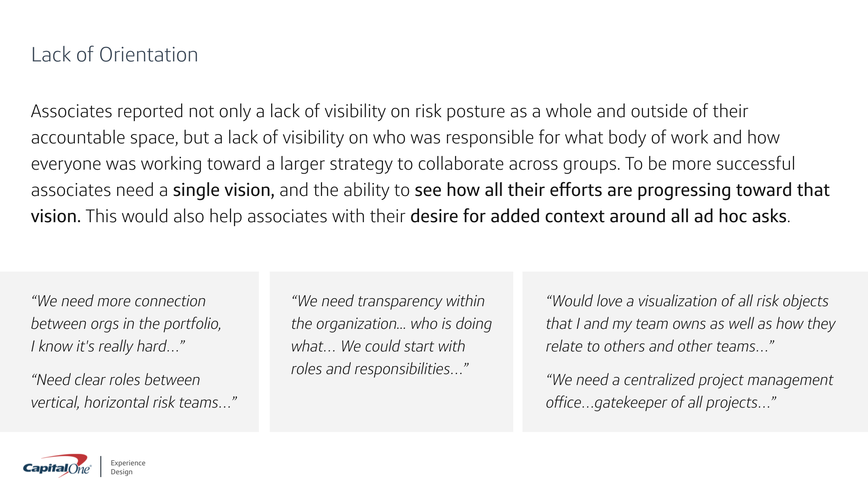
Task: Click the word "Associates" starting the paragraph
Action: [71, 111]
